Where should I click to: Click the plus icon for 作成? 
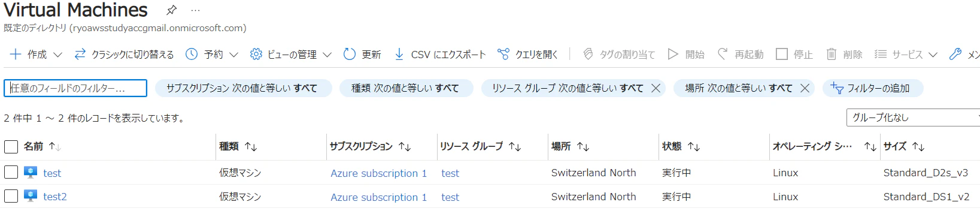pos(16,54)
